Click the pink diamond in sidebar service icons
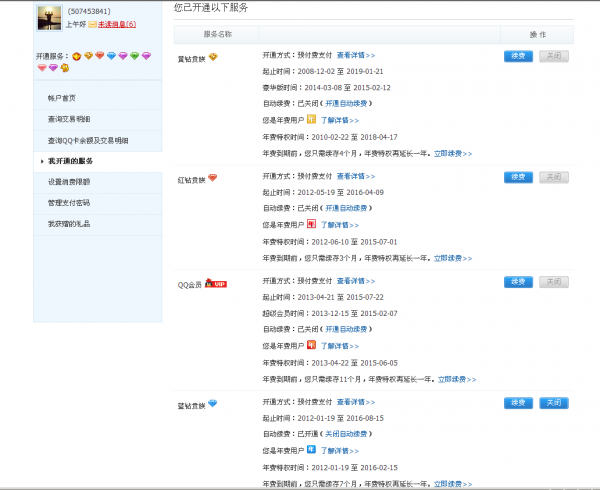 click(x=42, y=68)
